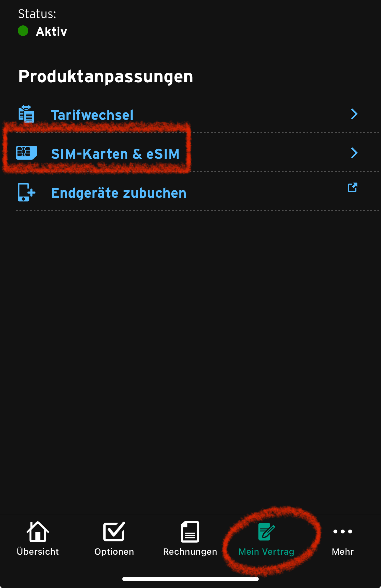The image size is (381, 588).
Task: Switch to the Übersicht tab label
Action: point(38,551)
